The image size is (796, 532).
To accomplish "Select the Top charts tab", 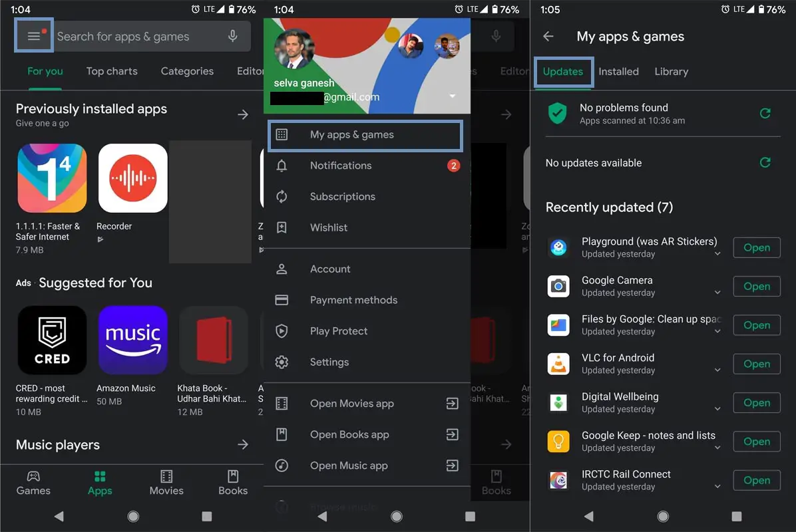I will pos(112,71).
